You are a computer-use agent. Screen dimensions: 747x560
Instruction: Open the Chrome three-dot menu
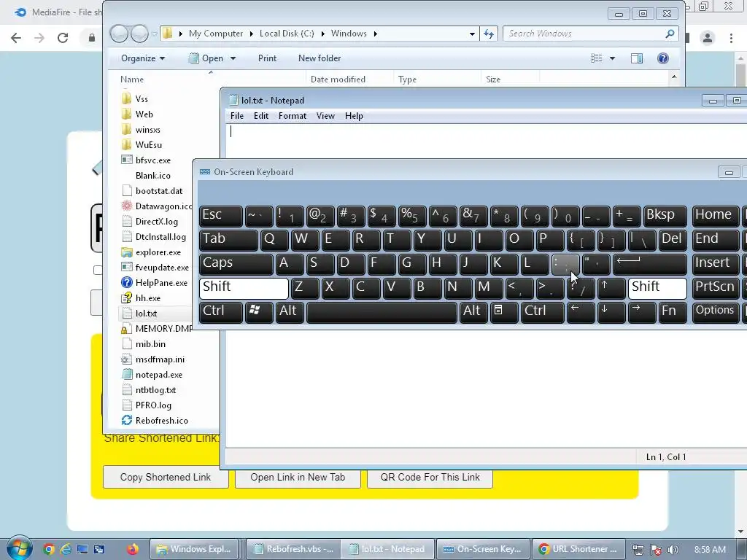731,38
